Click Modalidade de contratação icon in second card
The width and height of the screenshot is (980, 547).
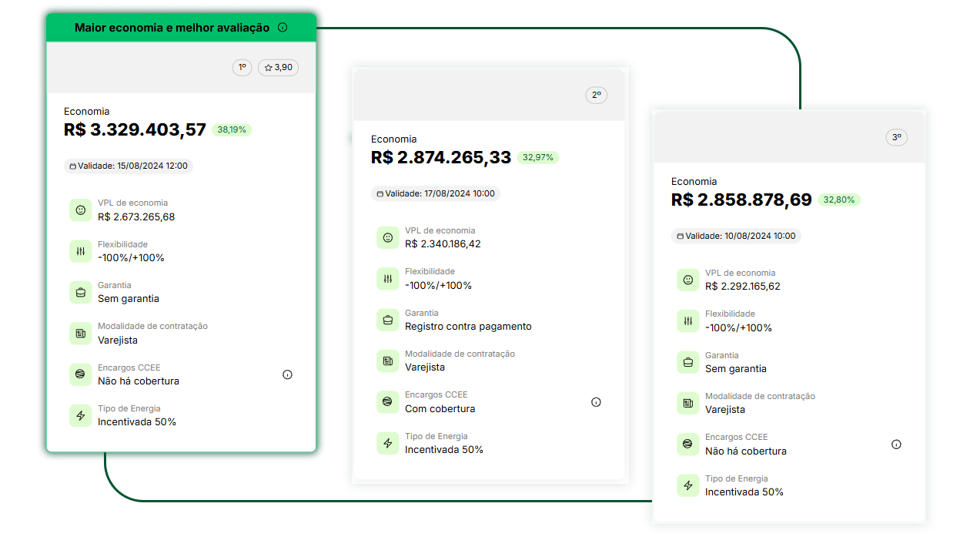pos(387,361)
